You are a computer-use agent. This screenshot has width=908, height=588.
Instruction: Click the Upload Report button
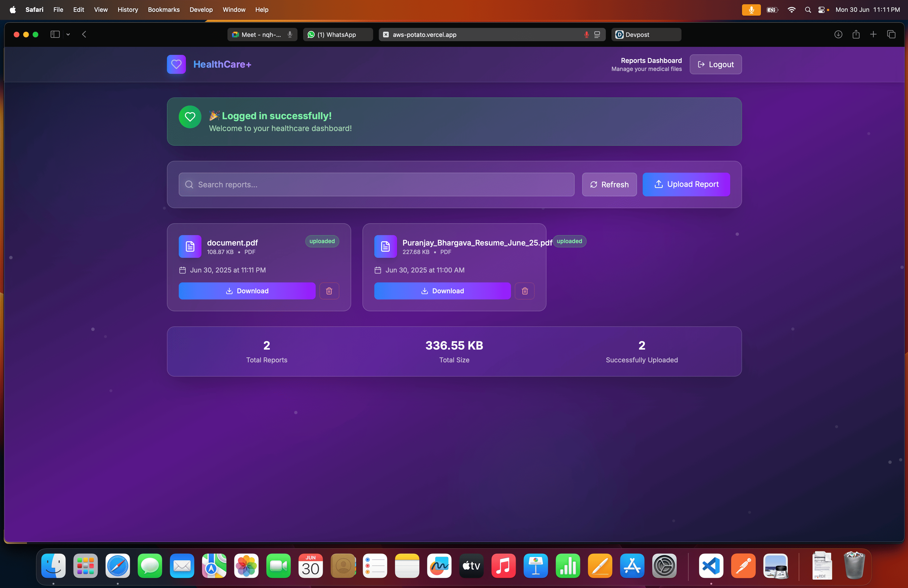[x=686, y=184]
